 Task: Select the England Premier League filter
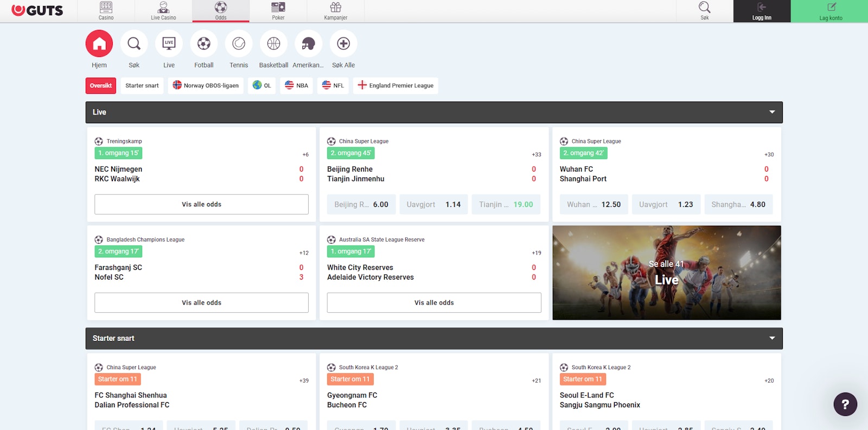point(395,86)
